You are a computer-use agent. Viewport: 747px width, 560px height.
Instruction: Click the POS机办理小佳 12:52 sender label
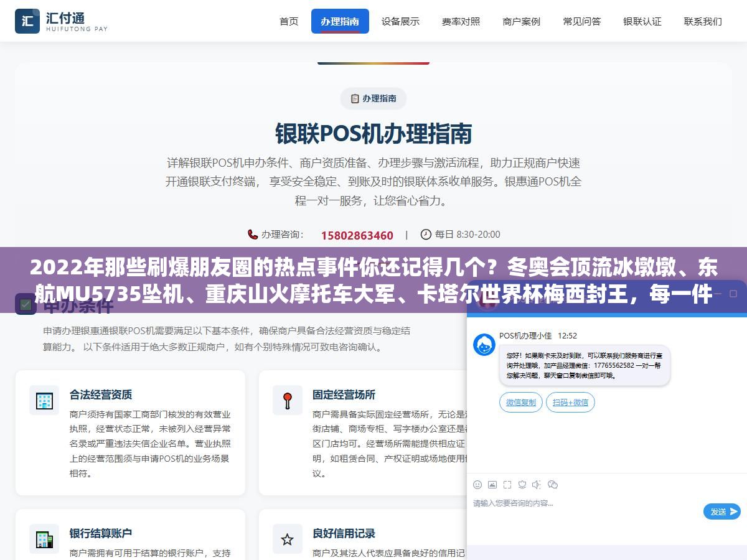(538, 335)
